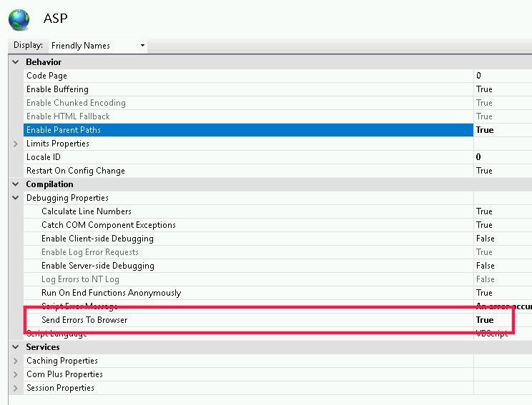Open the Display Friendly Names dropdown
This screenshot has width=532, height=405.
(97, 46)
